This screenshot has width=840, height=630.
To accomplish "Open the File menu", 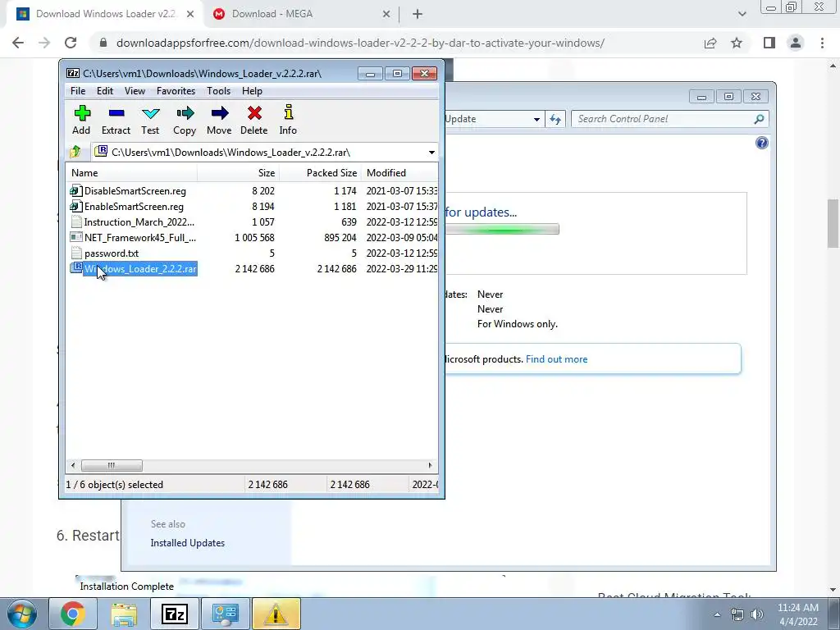I will tap(78, 91).
